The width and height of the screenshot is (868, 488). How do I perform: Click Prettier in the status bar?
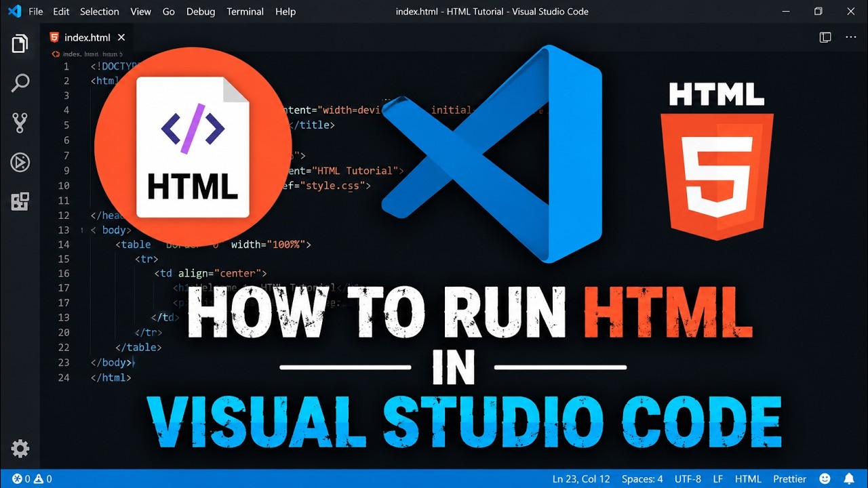click(x=790, y=479)
